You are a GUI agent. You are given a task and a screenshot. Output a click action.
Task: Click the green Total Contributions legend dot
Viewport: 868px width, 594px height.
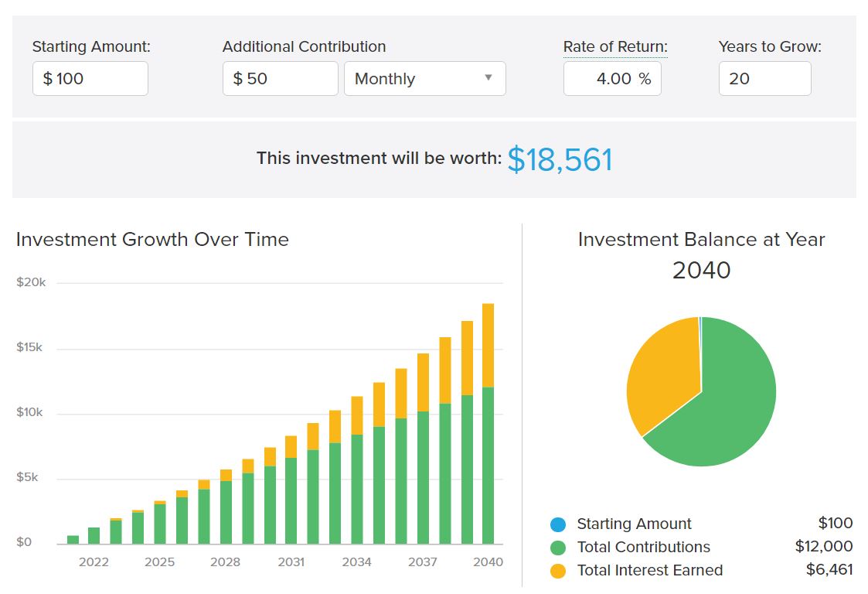[x=558, y=548]
